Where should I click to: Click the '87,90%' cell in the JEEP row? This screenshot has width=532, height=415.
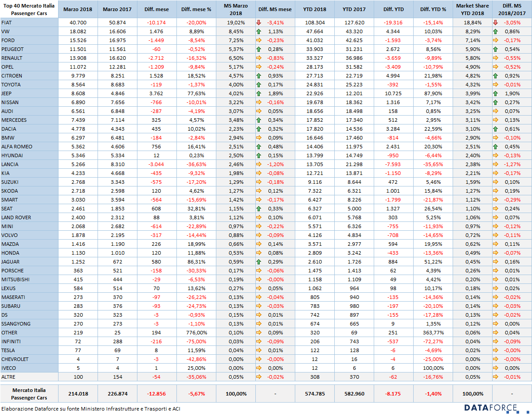(x=433, y=93)
